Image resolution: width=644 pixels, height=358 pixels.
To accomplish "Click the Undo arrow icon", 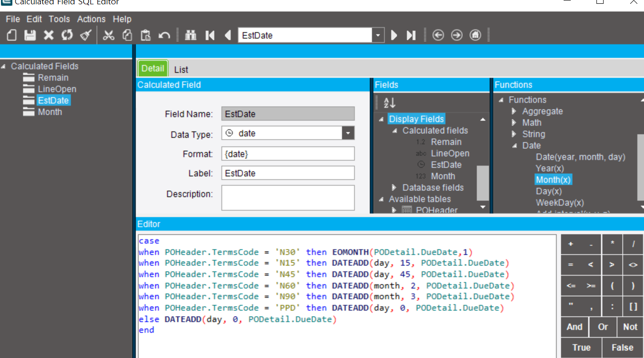I will coord(164,35).
